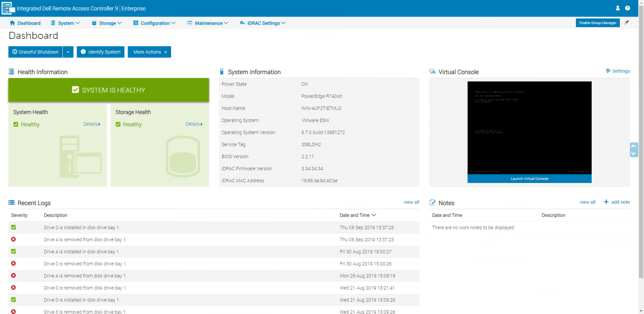This screenshot has height=314, width=644.
Task: Click the iDRAC Firmware Version value 3.34.34.34
Action: [x=312, y=168]
